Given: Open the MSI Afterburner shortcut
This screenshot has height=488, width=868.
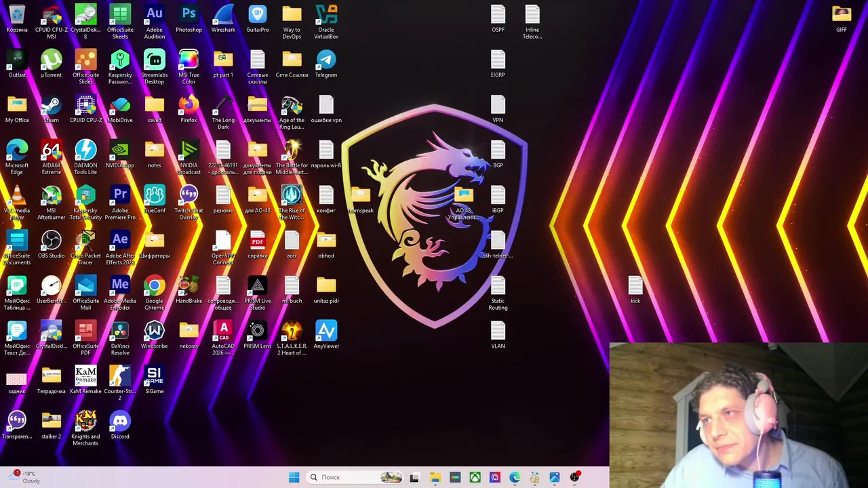Looking at the screenshot, I should click(52, 203).
